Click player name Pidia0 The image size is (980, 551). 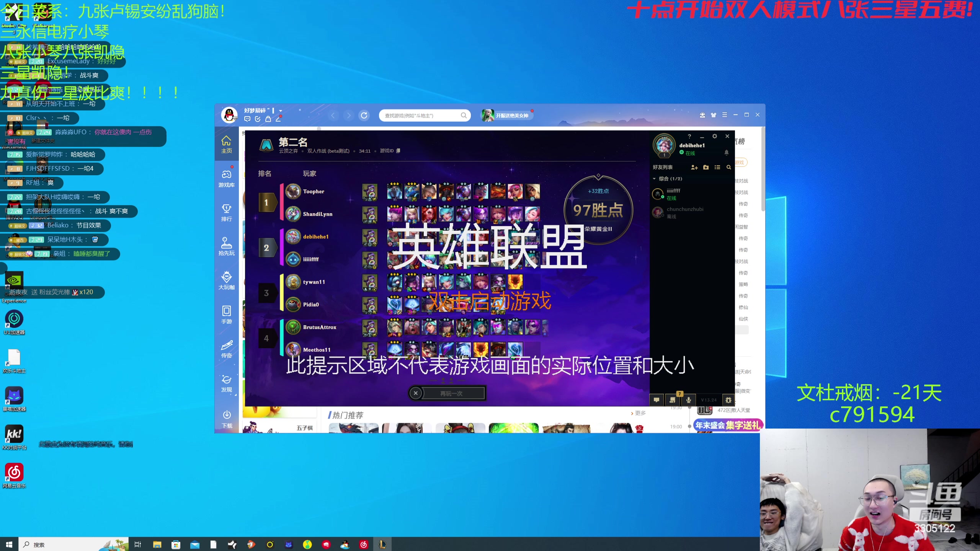[311, 305]
